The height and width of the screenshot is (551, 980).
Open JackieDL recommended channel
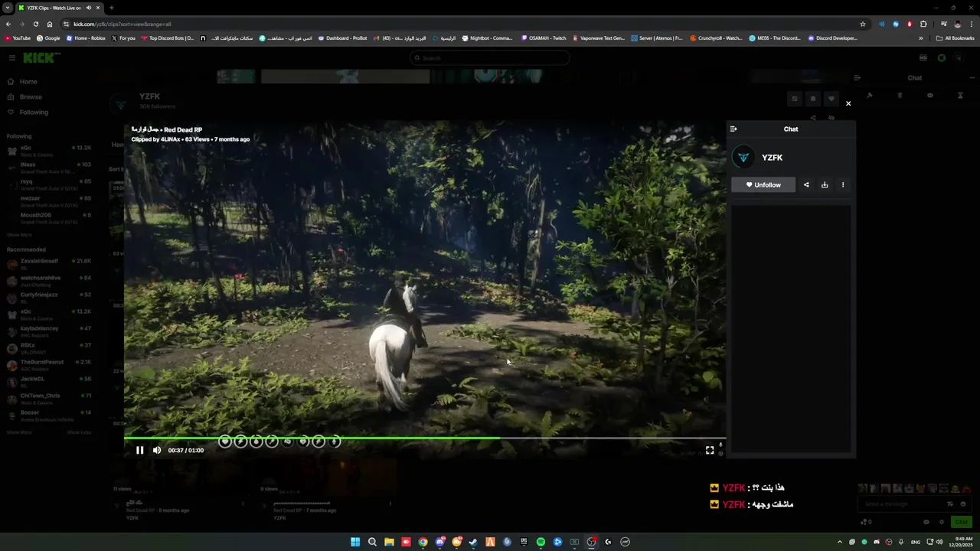49,381
